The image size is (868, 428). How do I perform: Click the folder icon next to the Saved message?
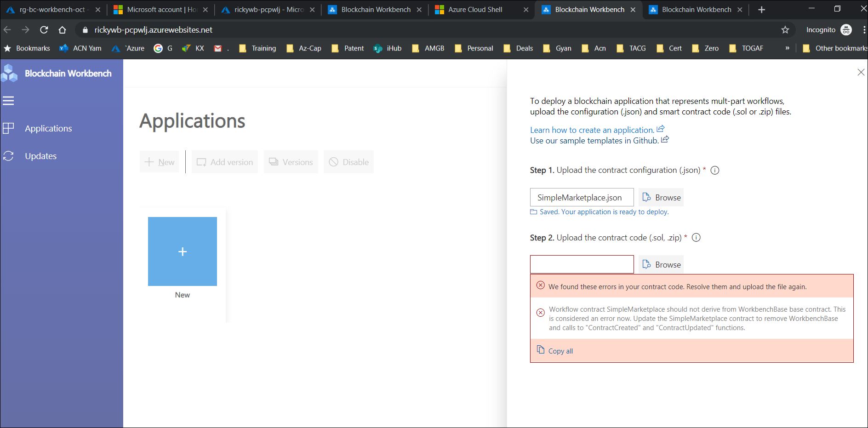point(533,211)
